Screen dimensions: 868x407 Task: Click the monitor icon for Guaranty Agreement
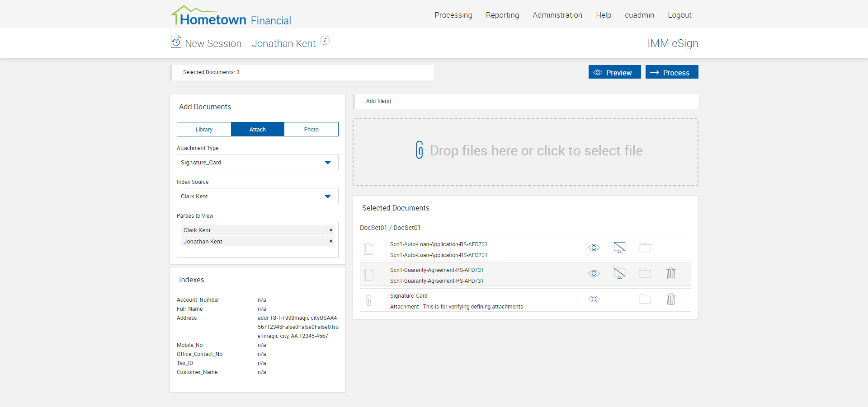tap(619, 273)
